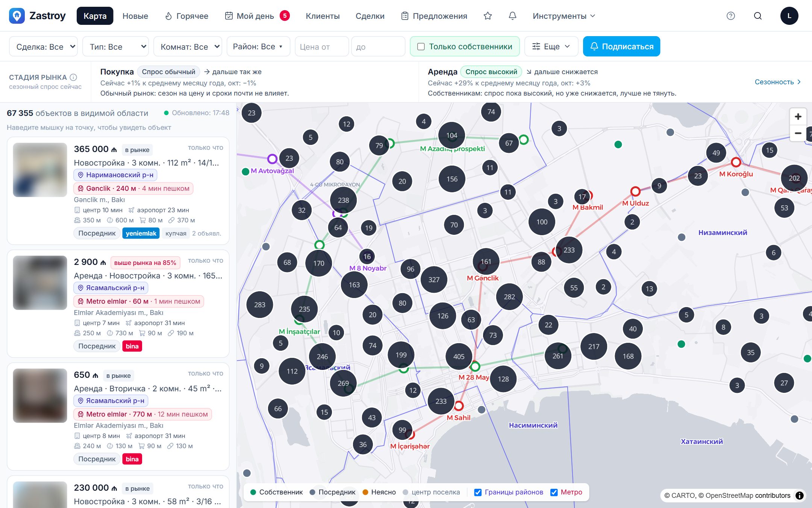Screen dimensions: 812x508
Task: Zoom out on the map with minus
Action: [798, 133]
